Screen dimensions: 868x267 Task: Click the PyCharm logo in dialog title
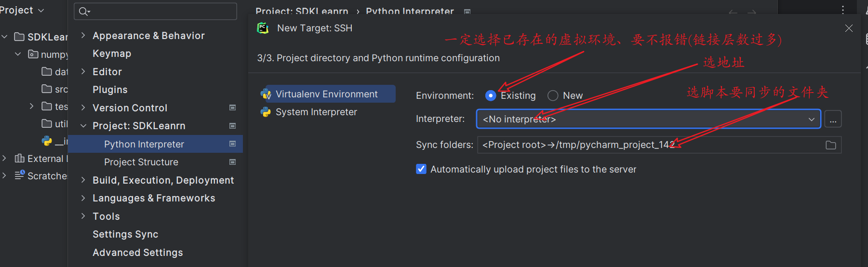pyautogui.click(x=263, y=28)
